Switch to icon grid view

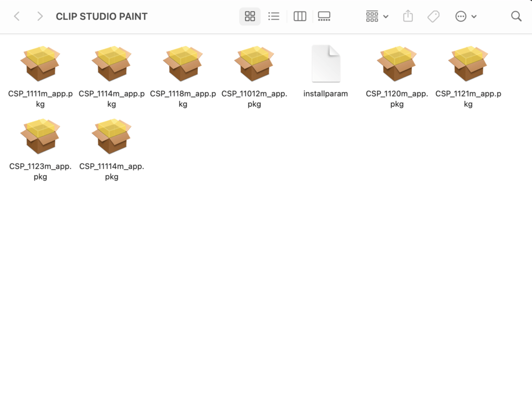point(250,16)
